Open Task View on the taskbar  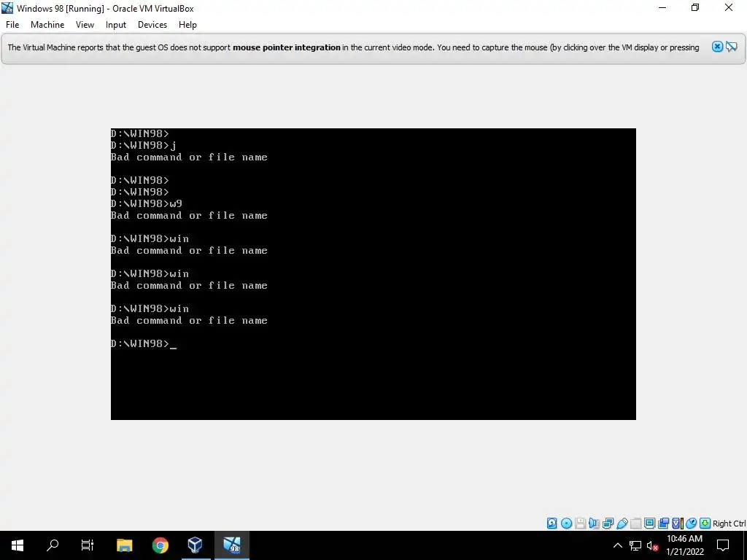[x=88, y=545]
